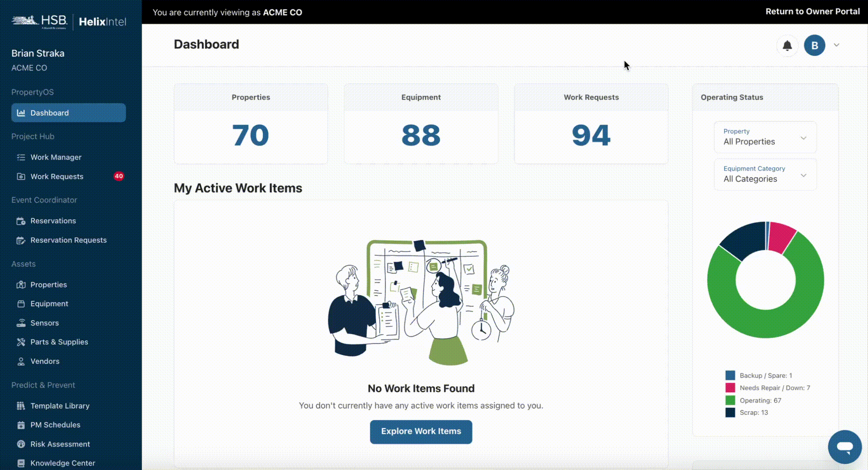Click the 'Brian Straka' user name text
The image size is (868, 470).
point(38,53)
